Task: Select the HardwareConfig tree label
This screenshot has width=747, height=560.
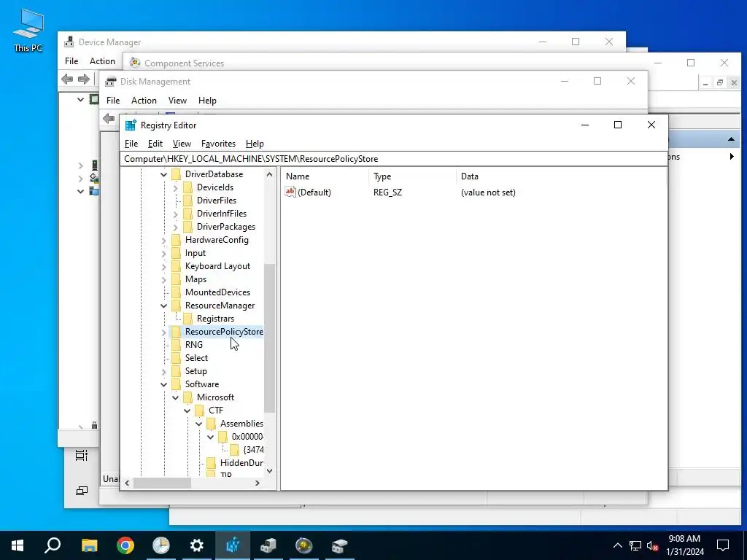Action: click(x=217, y=240)
